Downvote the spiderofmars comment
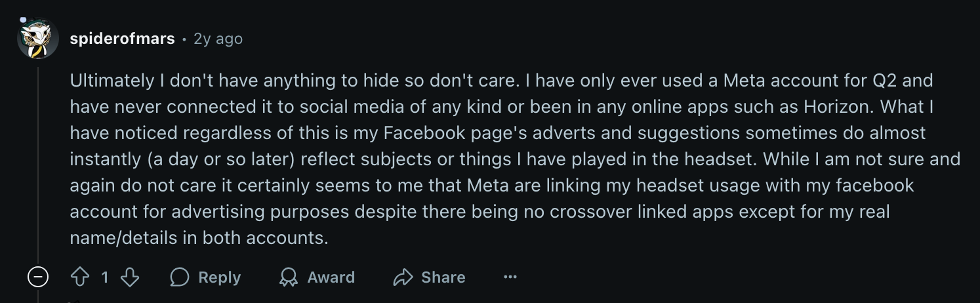The width and height of the screenshot is (980, 303). pos(131,277)
